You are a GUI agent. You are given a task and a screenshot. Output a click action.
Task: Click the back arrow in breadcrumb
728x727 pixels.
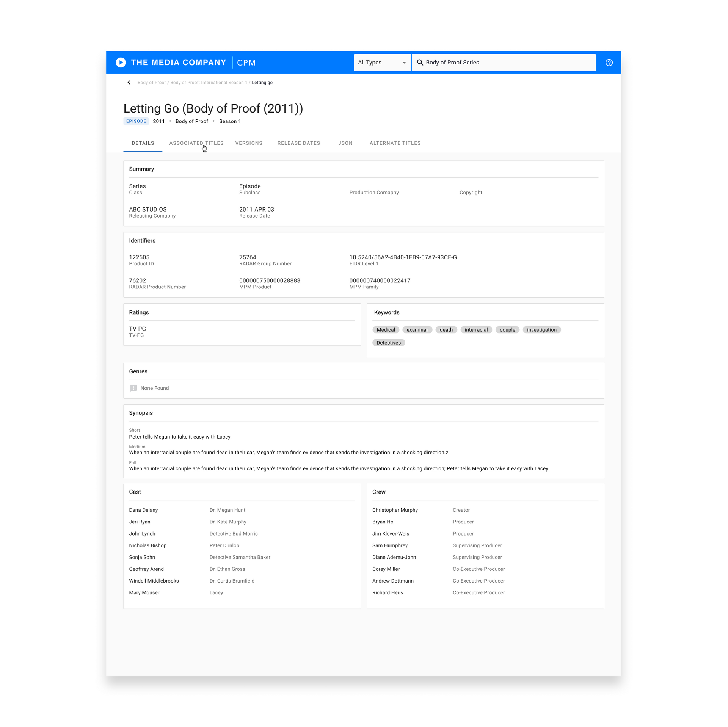(129, 83)
